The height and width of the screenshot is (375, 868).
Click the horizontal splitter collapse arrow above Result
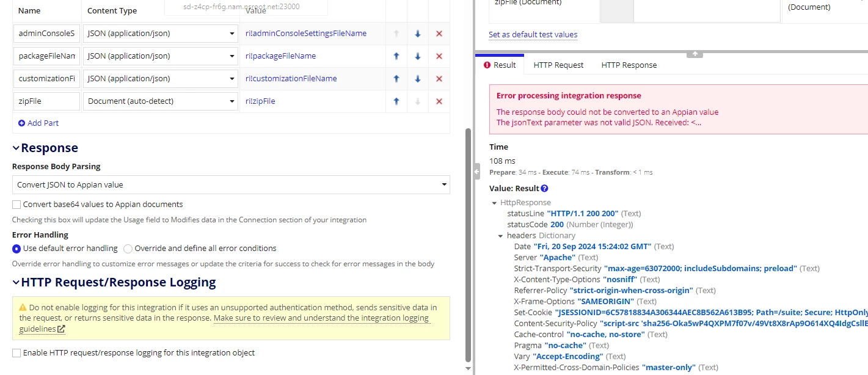pos(695,54)
